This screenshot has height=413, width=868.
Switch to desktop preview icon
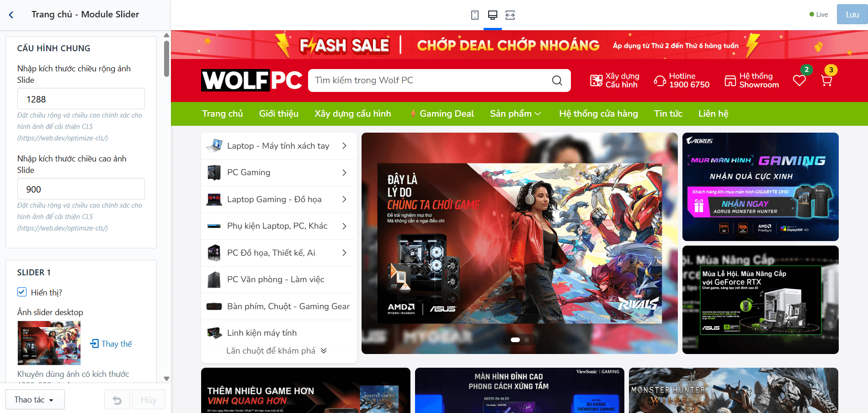[x=493, y=15]
